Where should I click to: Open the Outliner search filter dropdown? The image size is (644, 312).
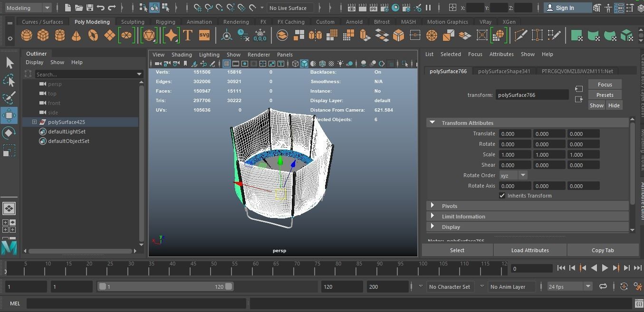tap(139, 74)
